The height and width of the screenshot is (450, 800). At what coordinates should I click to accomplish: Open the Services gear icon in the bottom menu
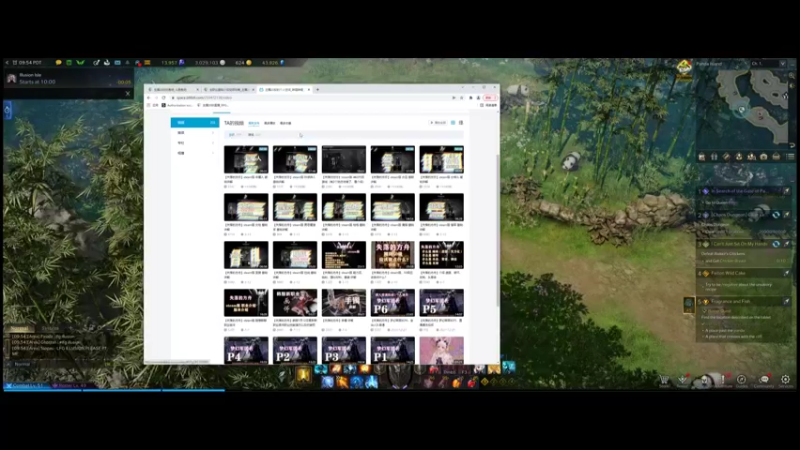click(786, 380)
